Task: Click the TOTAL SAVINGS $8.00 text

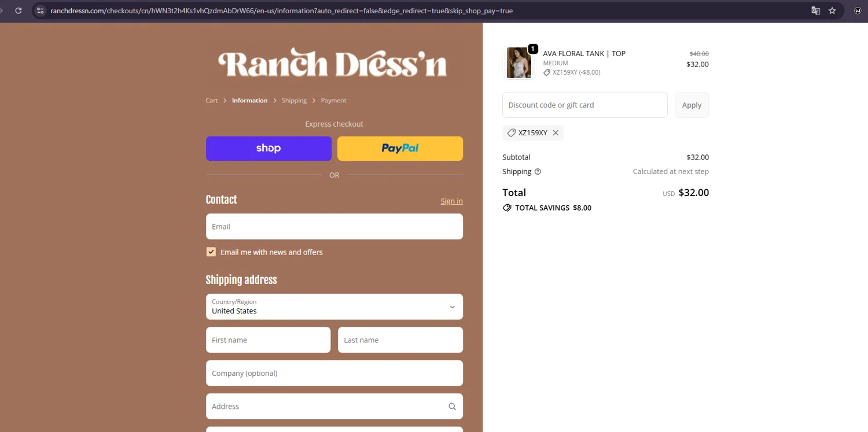Action: [553, 208]
